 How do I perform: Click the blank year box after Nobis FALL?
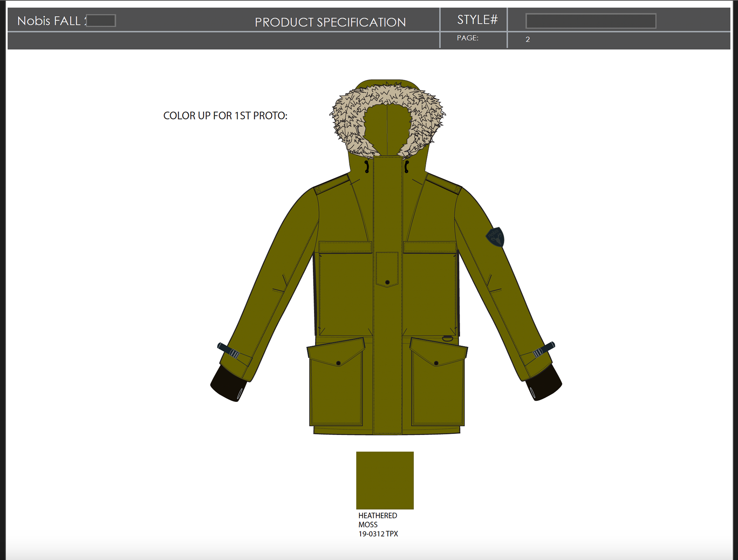[101, 20]
